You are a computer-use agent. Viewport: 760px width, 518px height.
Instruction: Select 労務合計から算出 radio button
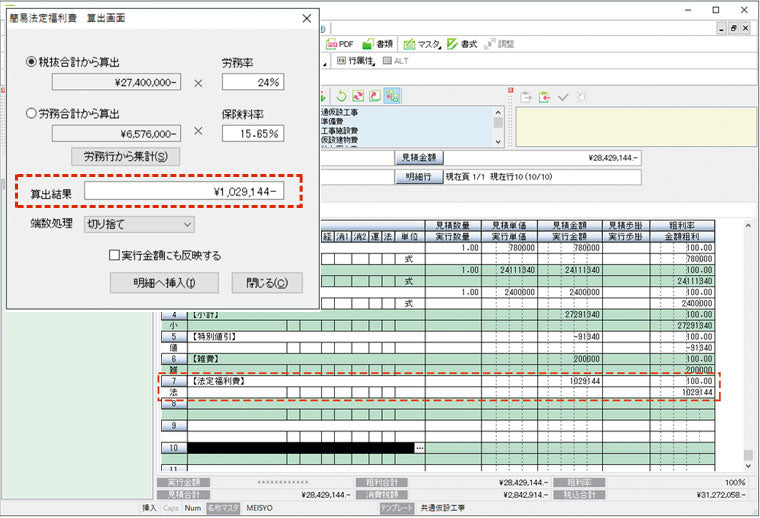click(33, 113)
